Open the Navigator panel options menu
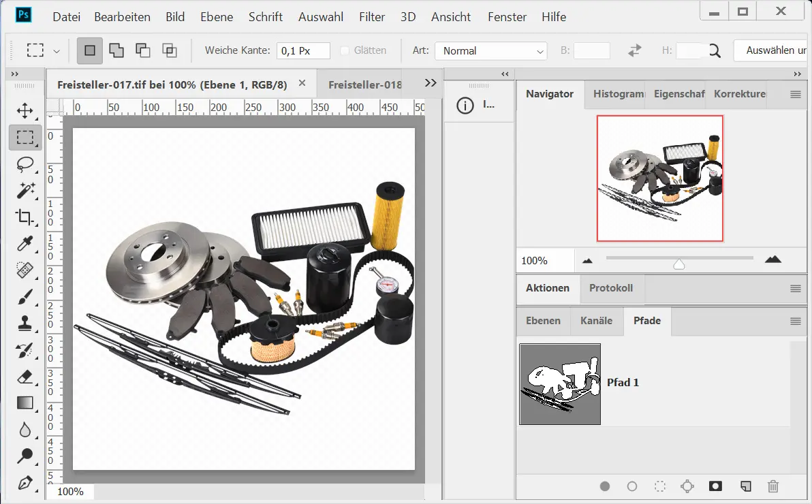 [795, 95]
